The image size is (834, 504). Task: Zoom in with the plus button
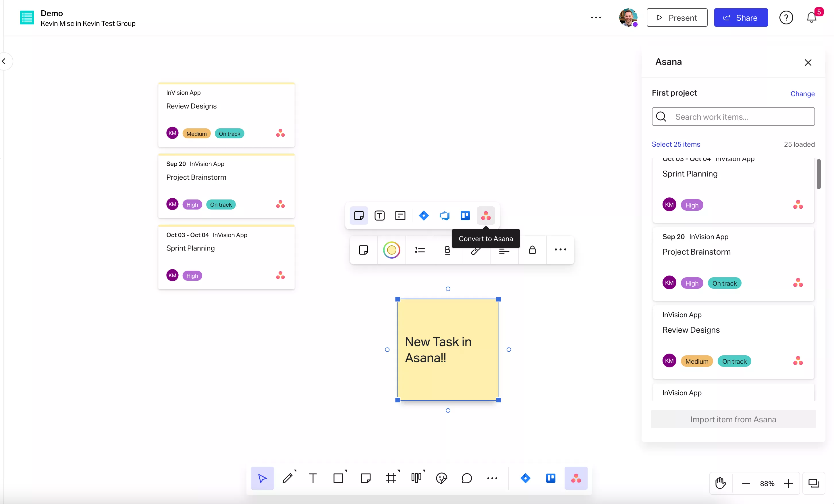[789, 483]
